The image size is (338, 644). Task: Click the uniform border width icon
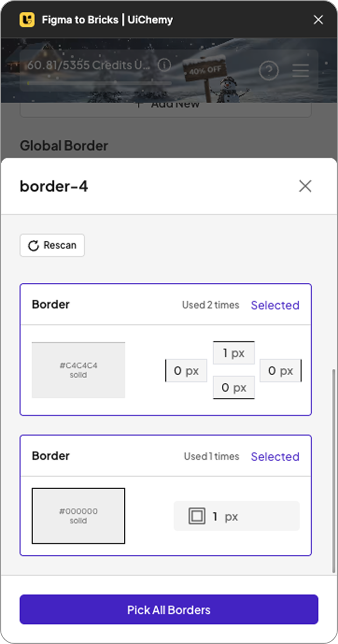(x=197, y=515)
